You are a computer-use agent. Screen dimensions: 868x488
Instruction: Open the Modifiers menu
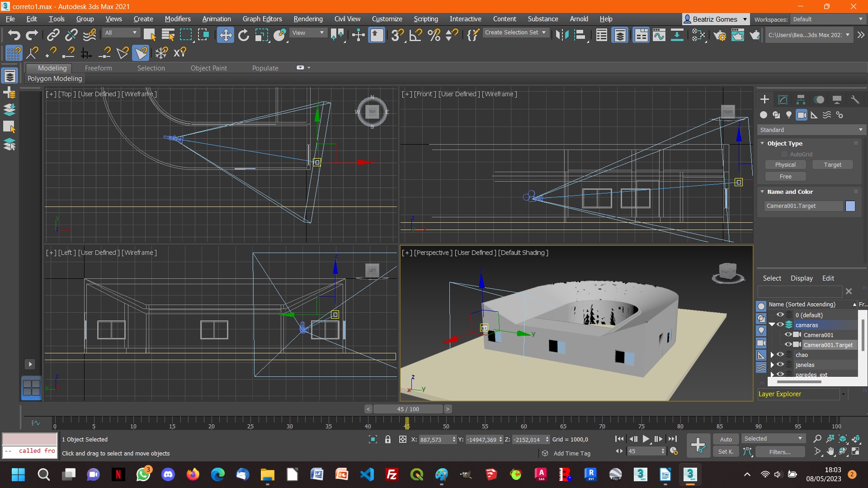pos(178,19)
